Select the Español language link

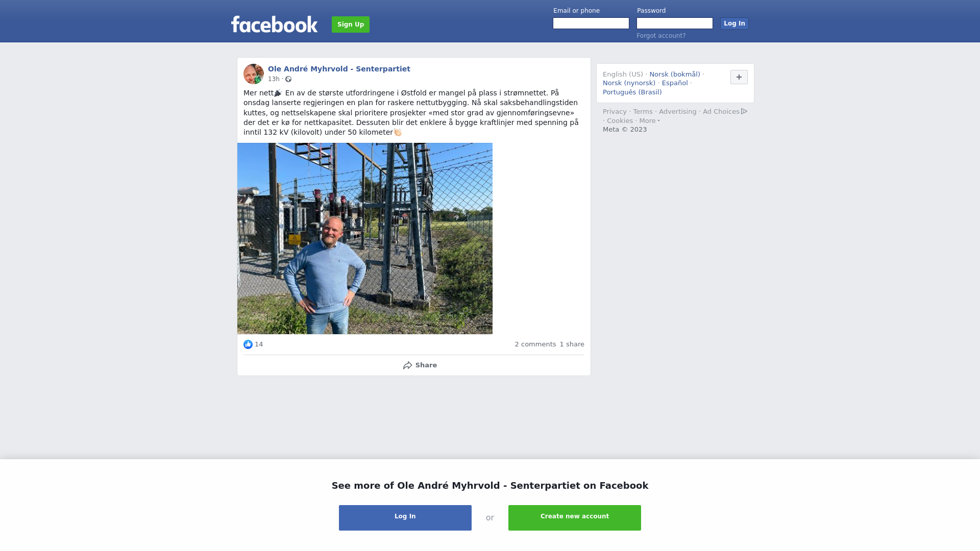675,83
